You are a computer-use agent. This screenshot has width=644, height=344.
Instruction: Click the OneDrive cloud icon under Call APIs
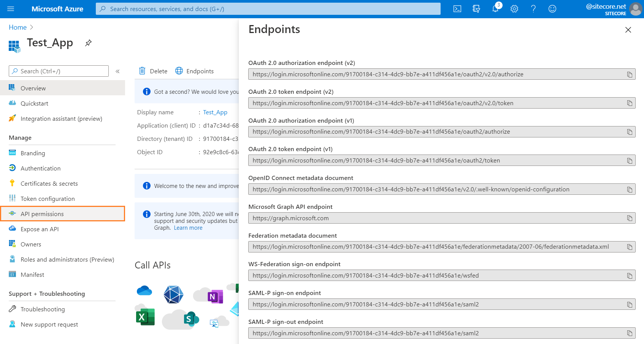tap(144, 291)
